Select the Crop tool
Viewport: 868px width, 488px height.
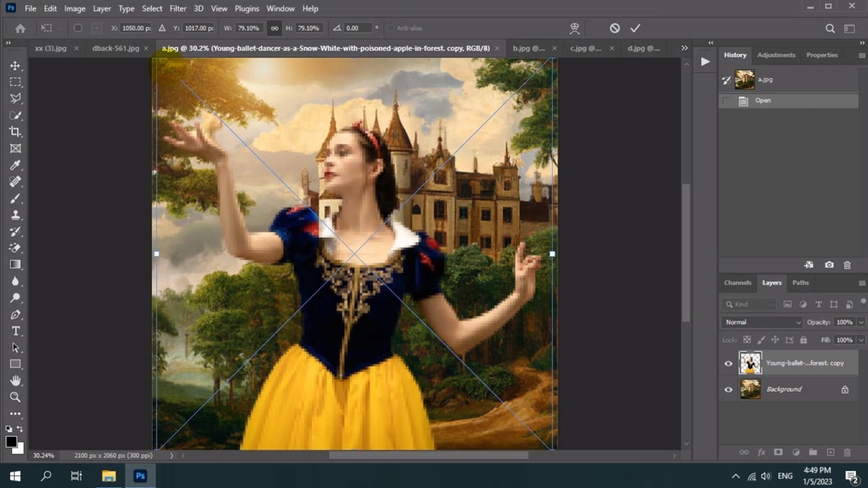15,131
